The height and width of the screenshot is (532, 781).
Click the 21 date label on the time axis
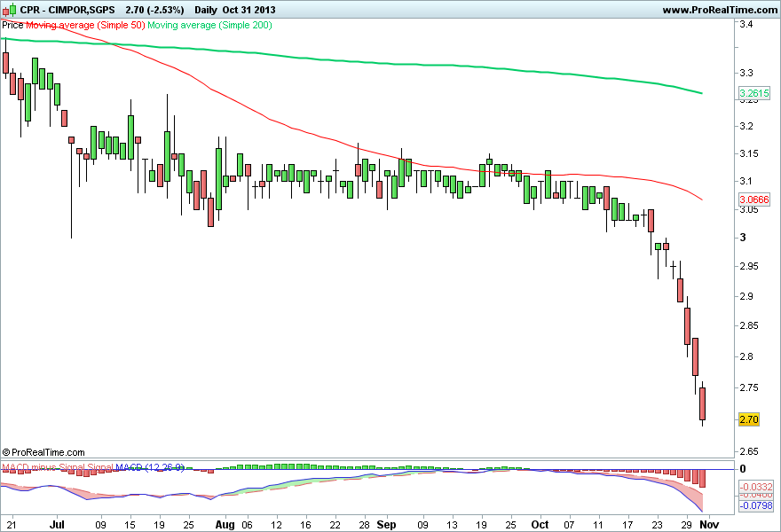[x=12, y=525]
